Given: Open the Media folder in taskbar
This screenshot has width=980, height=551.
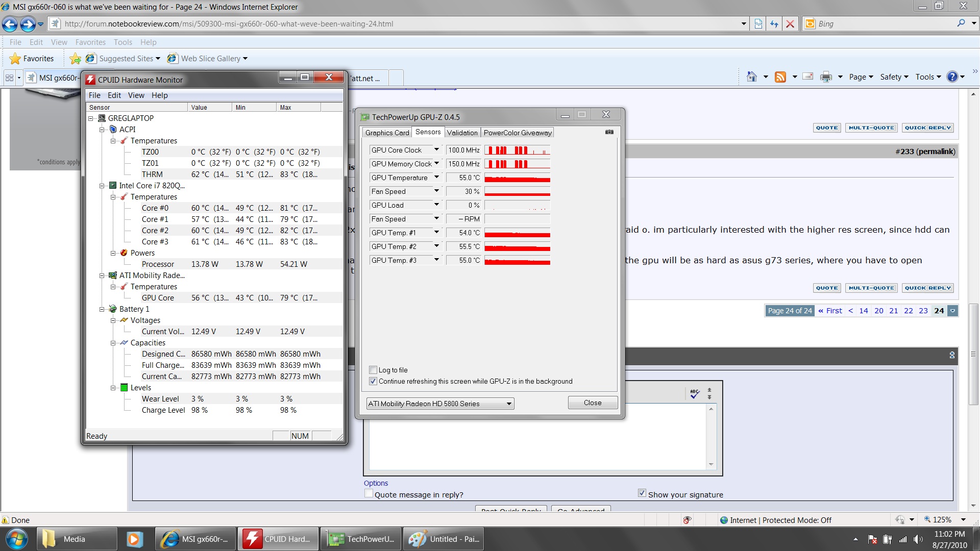Looking at the screenshot, I should 77,539.
